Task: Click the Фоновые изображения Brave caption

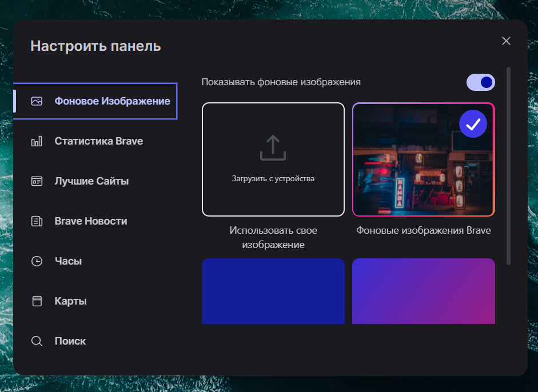Action: [424, 230]
